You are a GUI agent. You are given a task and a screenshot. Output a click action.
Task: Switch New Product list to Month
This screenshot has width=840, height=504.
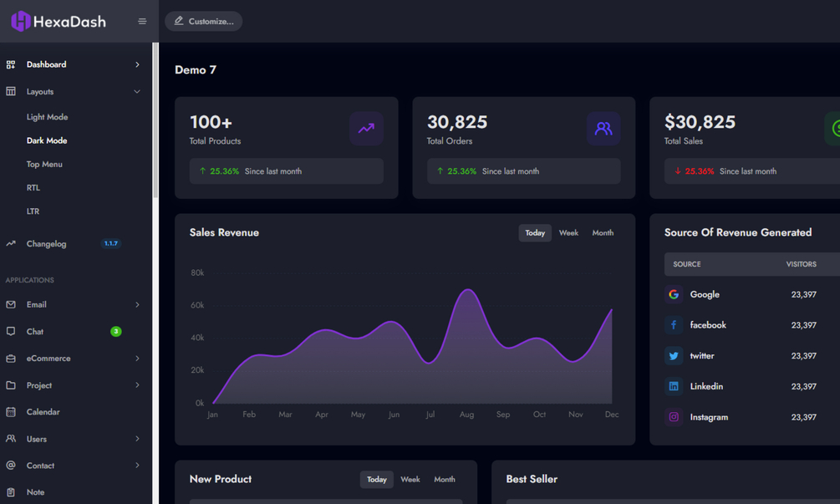point(445,480)
